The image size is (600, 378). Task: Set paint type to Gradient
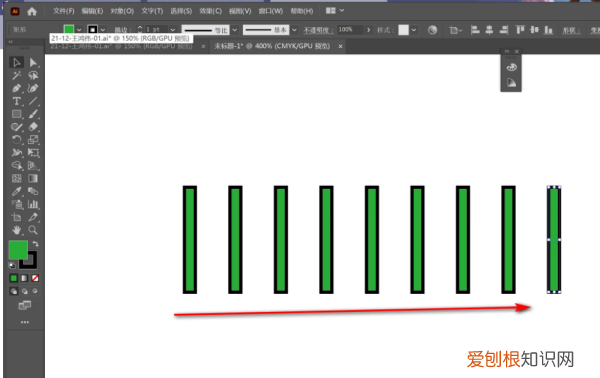tap(24, 278)
